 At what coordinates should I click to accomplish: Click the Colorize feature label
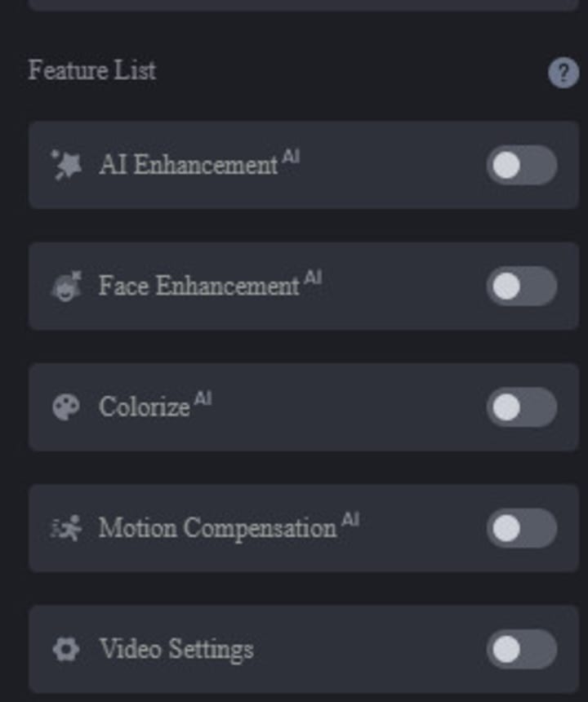point(144,407)
